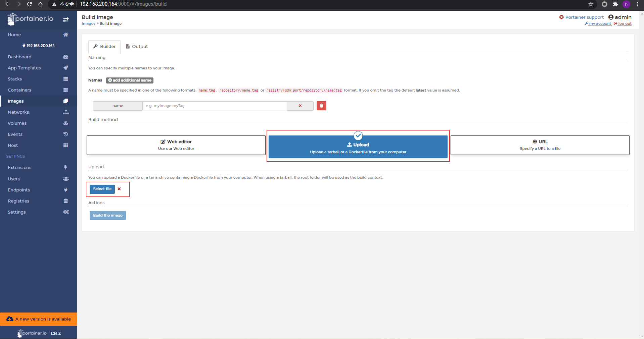This screenshot has width=644, height=339.
Task: Click the Containers list icon
Action: pos(66,90)
